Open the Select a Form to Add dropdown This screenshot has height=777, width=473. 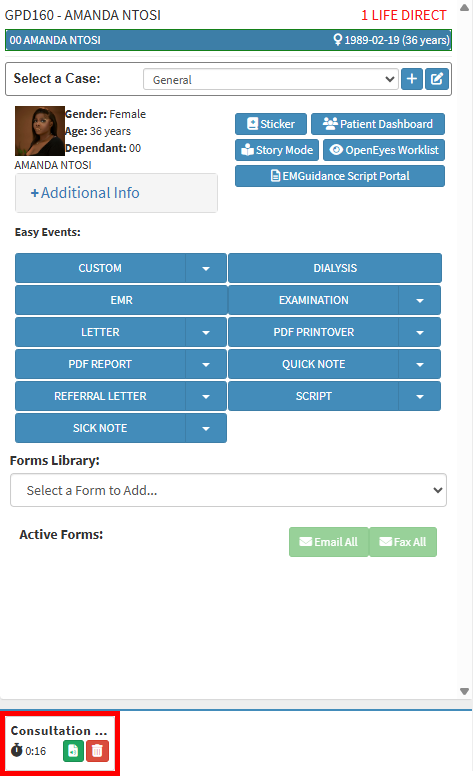click(x=228, y=490)
